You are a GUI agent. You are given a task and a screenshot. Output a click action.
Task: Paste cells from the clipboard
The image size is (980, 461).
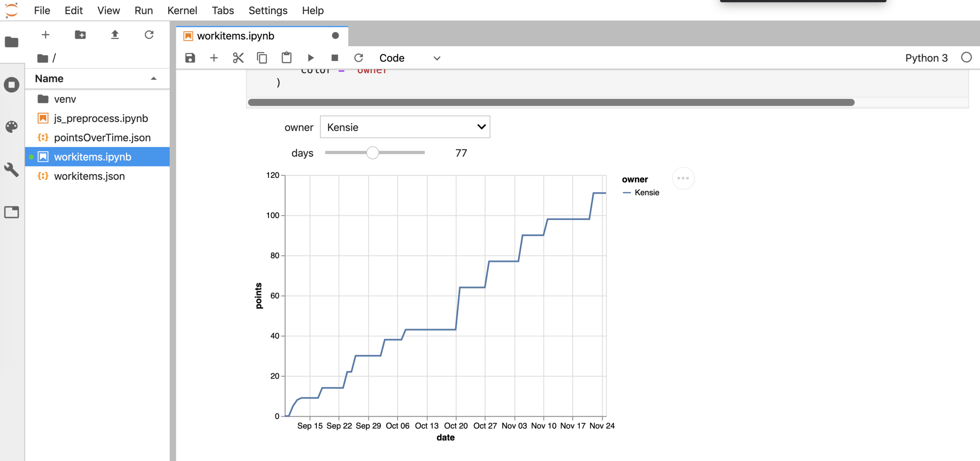pos(287,58)
